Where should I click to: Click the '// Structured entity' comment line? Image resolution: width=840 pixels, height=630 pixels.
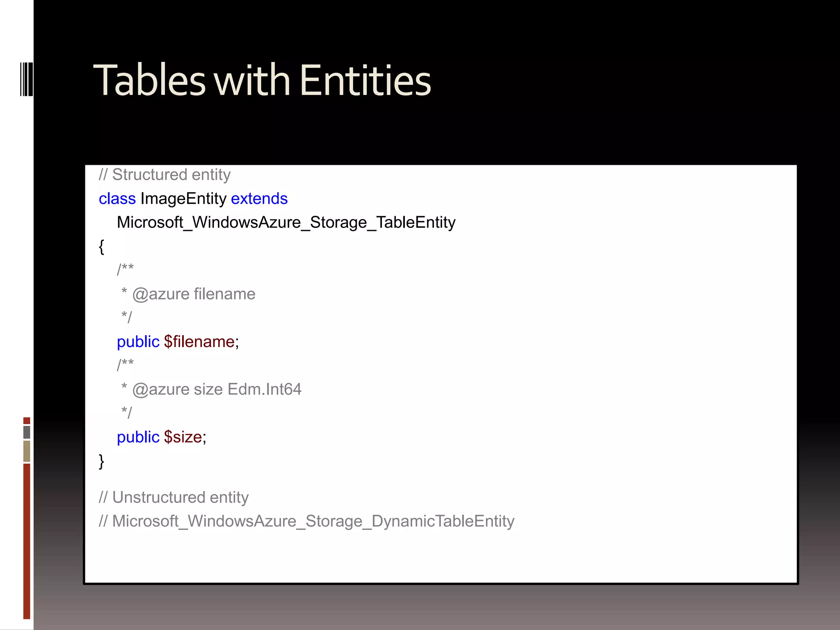pyautogui.click(x=164, y=175)
